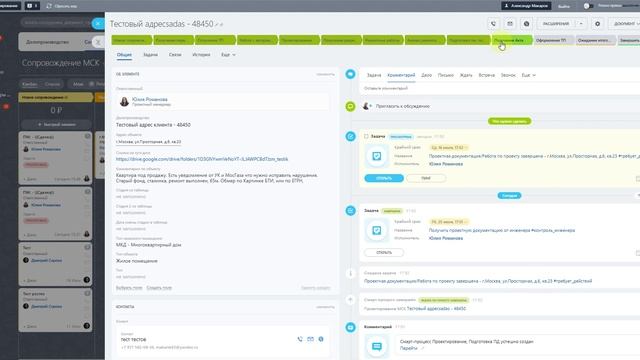Switch to the Общие tab
Viewport: 640px width, 360px height.
click(124, 55)
